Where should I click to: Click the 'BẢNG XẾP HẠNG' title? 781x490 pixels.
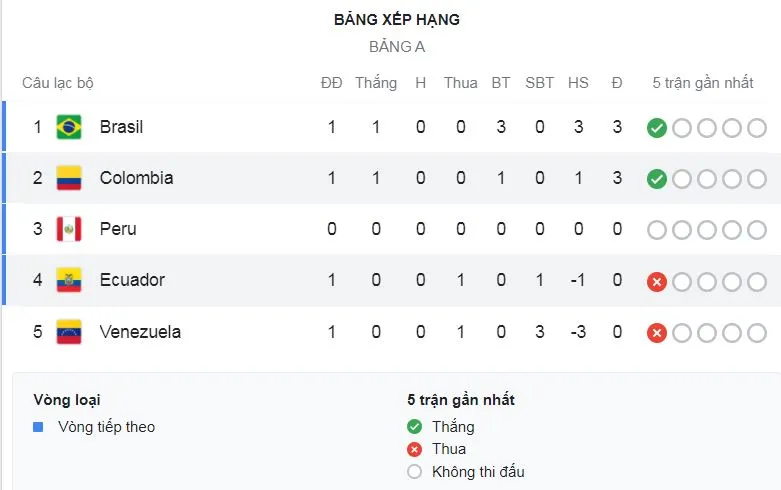click(397, 19)
